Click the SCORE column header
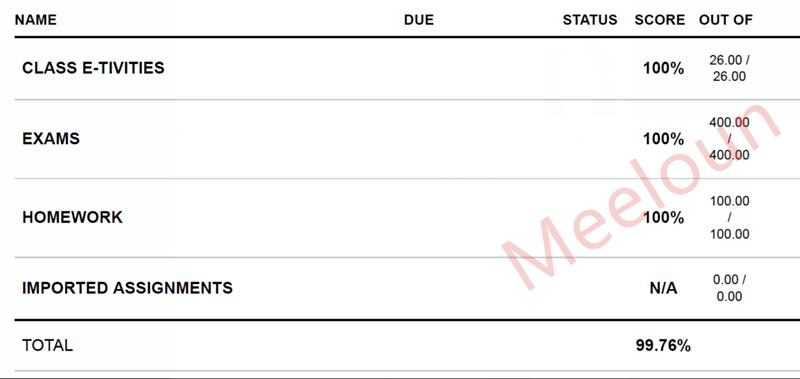Image resolution: width=800 pixels, height=379 pixels. coord(660,20)
